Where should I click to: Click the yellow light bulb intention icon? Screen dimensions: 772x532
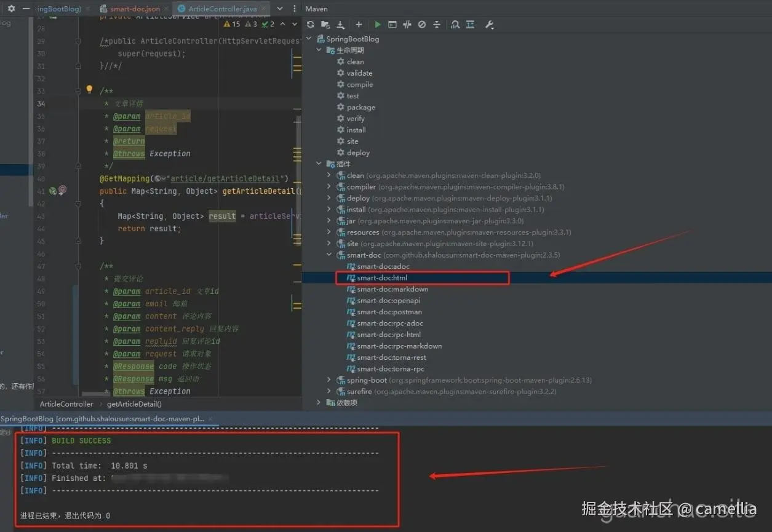coord(89,90)
